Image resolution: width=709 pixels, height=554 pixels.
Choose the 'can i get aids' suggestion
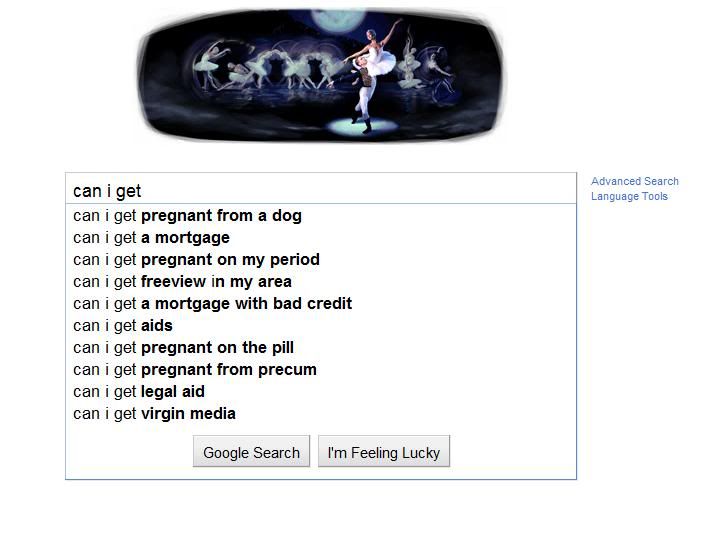coord(123,325)
